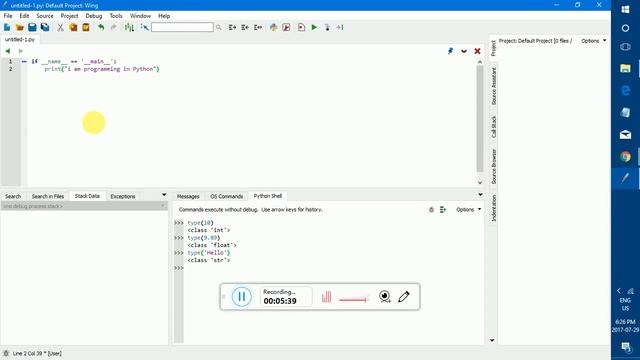Go back in editor history with the green arrow
The width and height of the screenshot is (640, 360).
pyautogui.click(x=7, y=51)
